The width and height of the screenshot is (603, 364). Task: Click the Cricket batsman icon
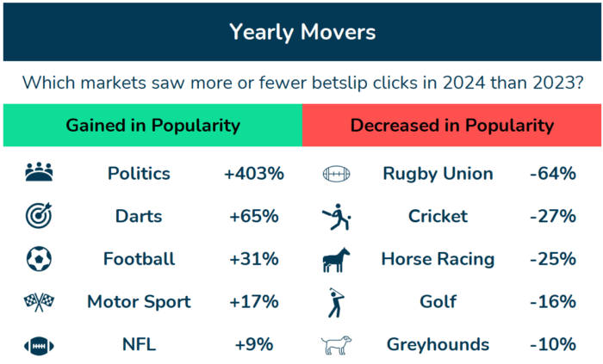point(337,217)
